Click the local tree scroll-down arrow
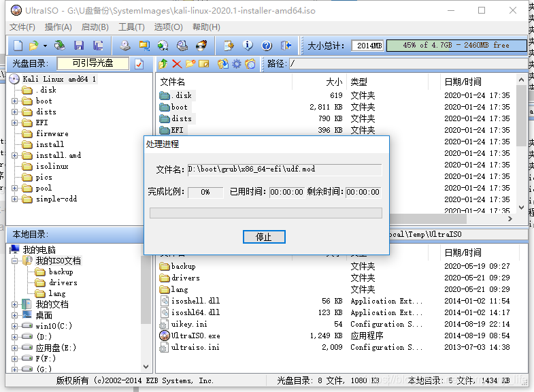The image size is (534, 392). (x=146, y=367)
